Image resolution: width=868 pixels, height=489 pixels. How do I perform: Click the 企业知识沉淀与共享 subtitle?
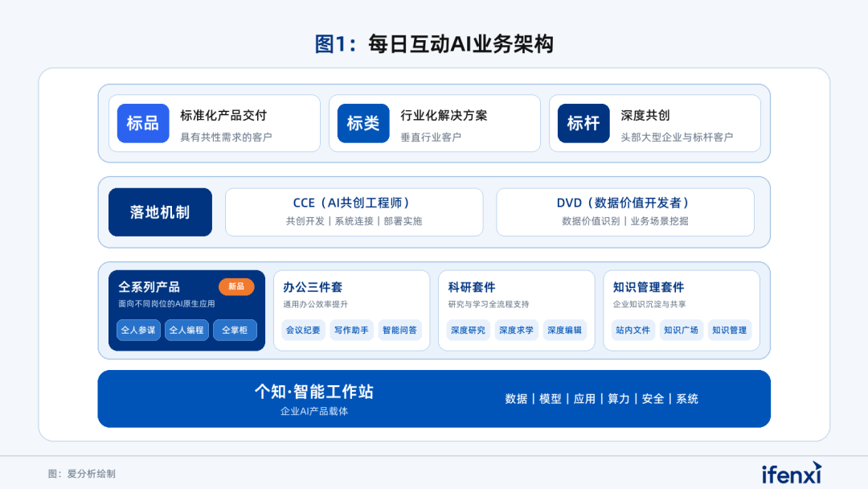point(649,304)
